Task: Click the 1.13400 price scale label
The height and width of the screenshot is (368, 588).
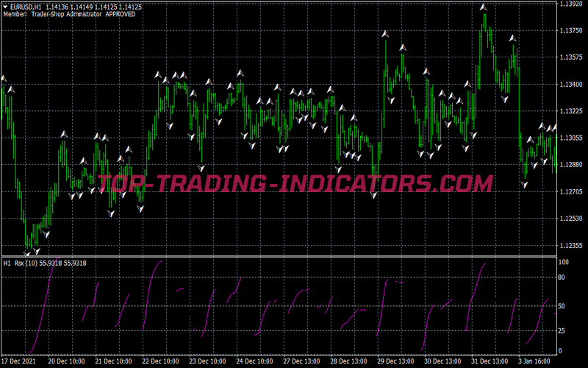Action: click(x=571, y=85)
